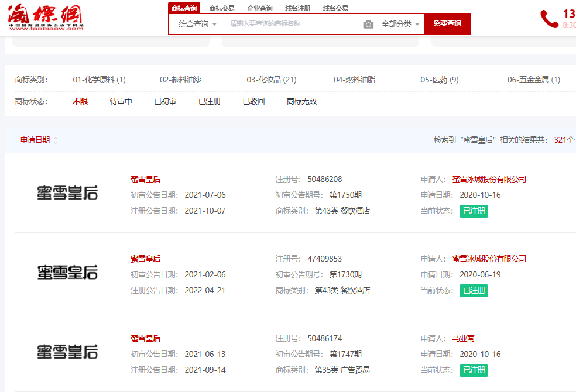Type in the trademark name search field
Screen dimensions: 576x392
(293, 24)
